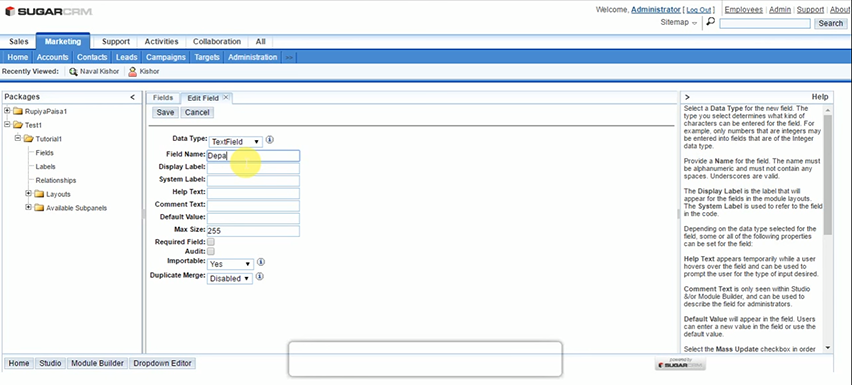Click the Max Size input
The image size is (852, 385).
[253, 231]
